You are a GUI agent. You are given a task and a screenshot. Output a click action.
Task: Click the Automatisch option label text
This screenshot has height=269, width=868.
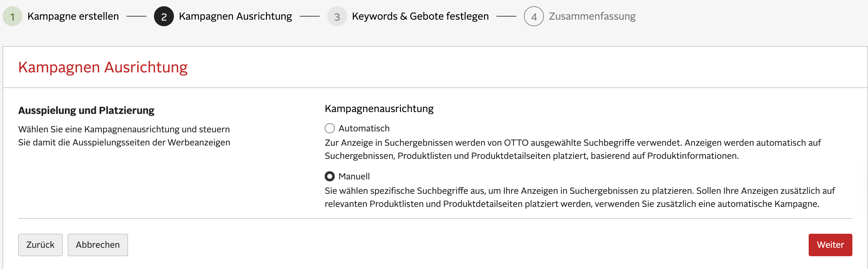point(364,128)
